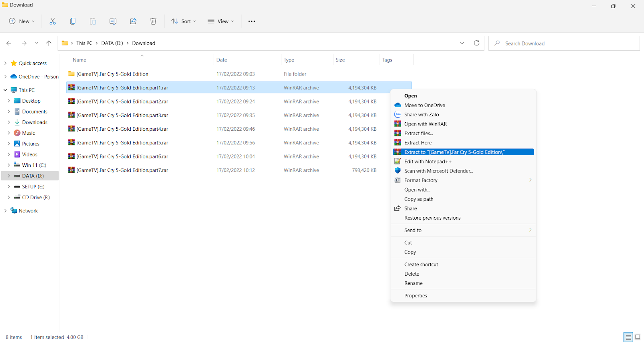Viewport: 644px width, 342px height.
Task: Click the OneDrive cloud icon in context menu
Action: click(398, 105)
